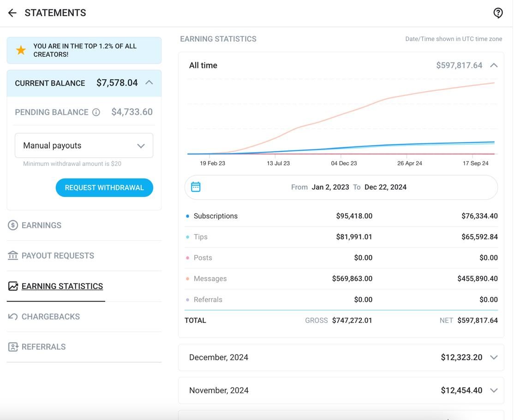Click the minimum withdrawal amount note
Image resolution: width=514 pixels, height=420 pixels.
[72, 164]
